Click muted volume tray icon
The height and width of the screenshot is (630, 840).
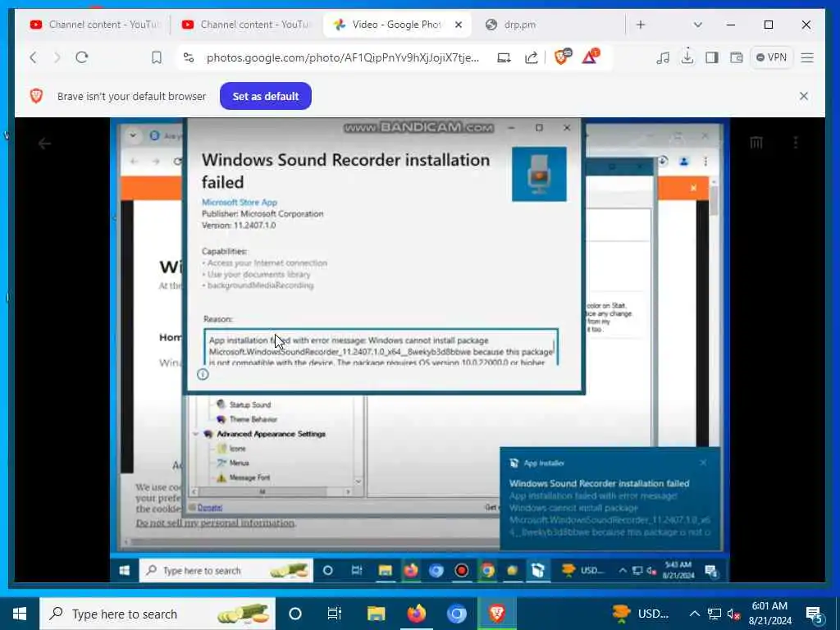734,614
